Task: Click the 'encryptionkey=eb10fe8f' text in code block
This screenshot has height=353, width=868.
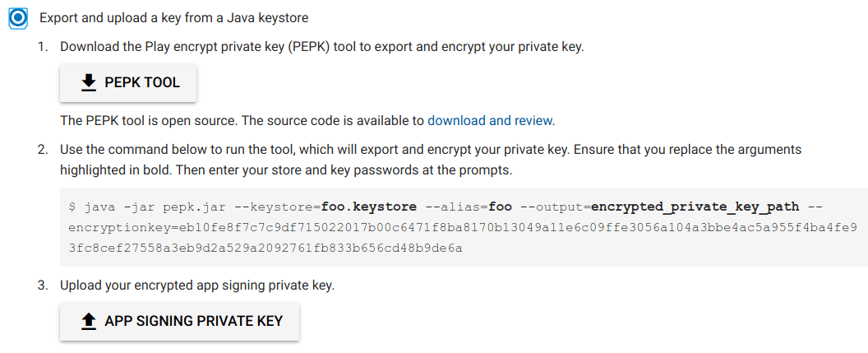Action: coord(123,227)
